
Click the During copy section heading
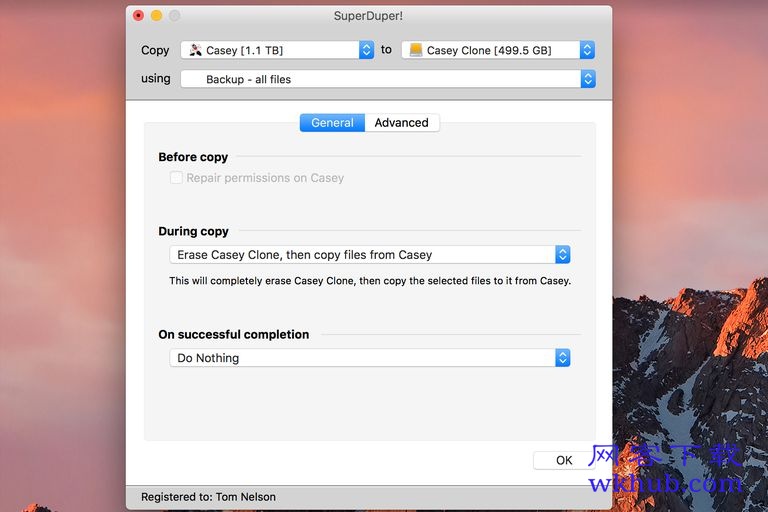193,231
